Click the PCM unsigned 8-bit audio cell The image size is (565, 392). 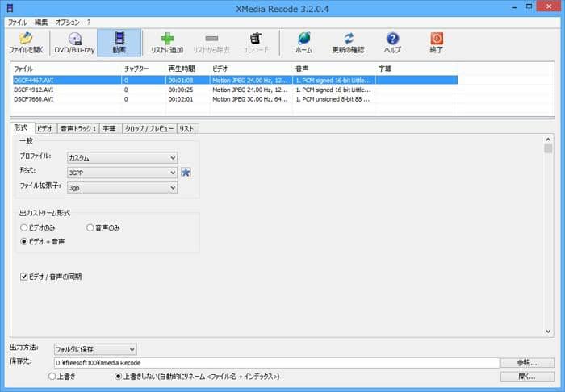(x=333, y=99)
